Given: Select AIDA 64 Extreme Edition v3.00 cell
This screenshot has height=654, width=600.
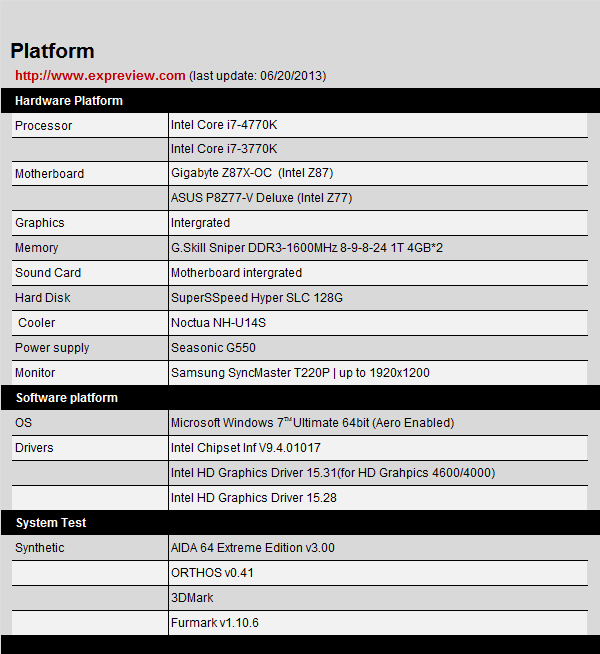Looking at the screenshot, I should [378, 548].
